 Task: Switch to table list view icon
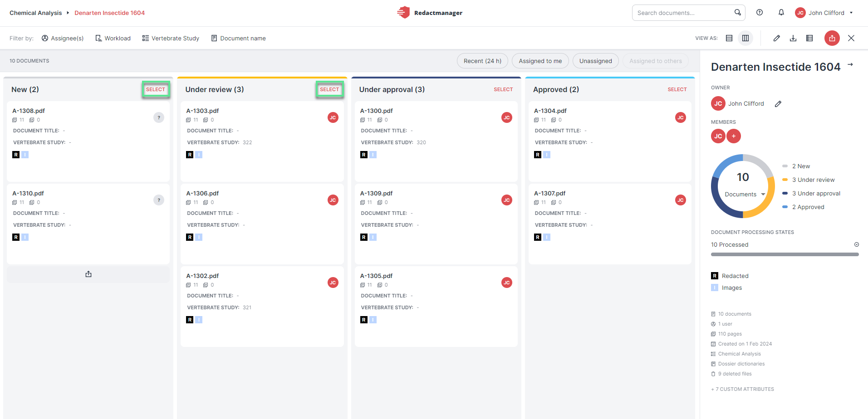pyautogui.click(x=729, y=38)
